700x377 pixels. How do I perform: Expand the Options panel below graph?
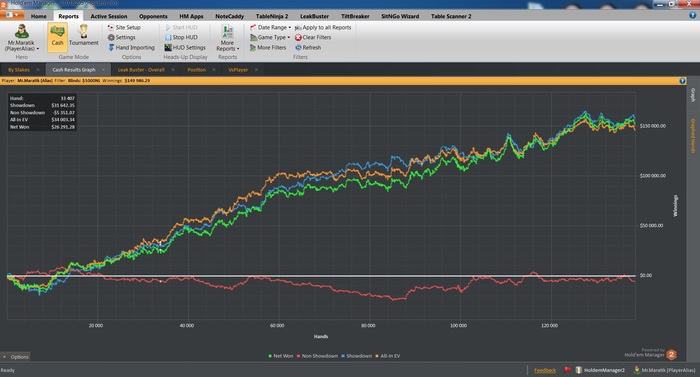[x=16, y=356]
